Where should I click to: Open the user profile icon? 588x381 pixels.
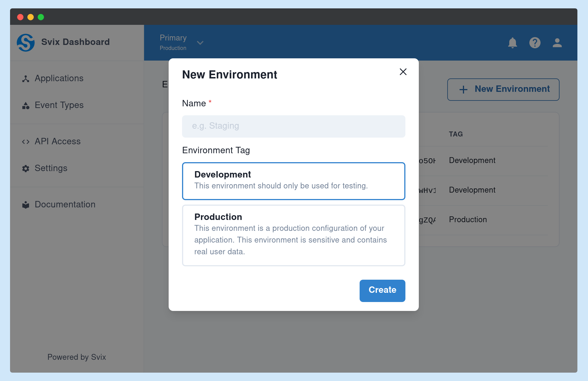[557, 43]
